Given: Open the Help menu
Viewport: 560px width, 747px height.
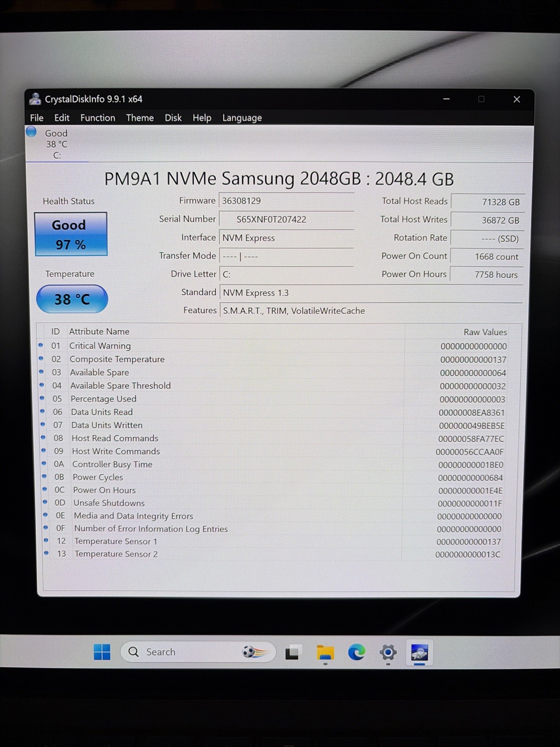Looking at the screenshot, I should (x=202, y=118).
